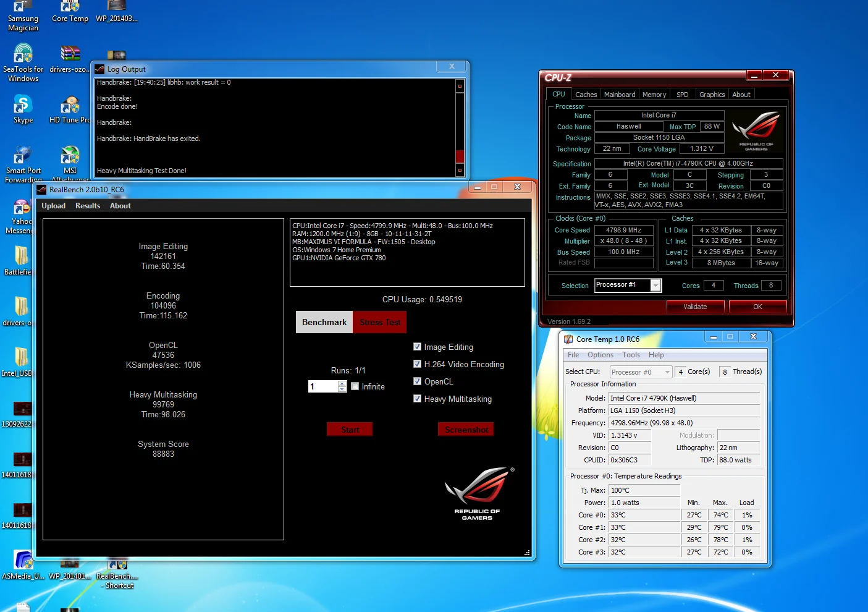The image size is (868, 612).
Task: Switch to the CPU-Z Memory tab
Action: pyautogui.click(x=654, y=95)
